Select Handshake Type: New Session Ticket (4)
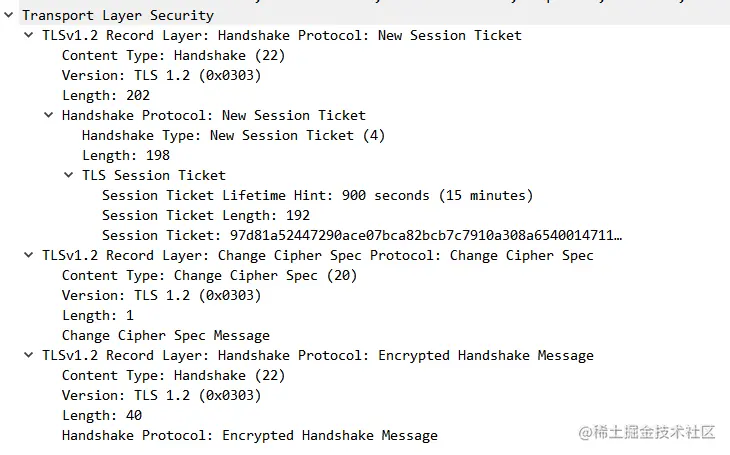Screen dimensions: 730x455 tap(233, 135)
